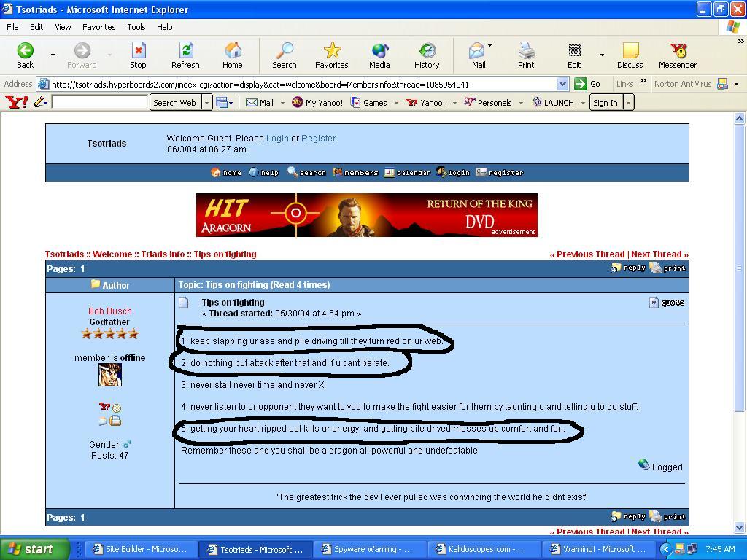Stop page loading via Stop icon

pos(138,55)
